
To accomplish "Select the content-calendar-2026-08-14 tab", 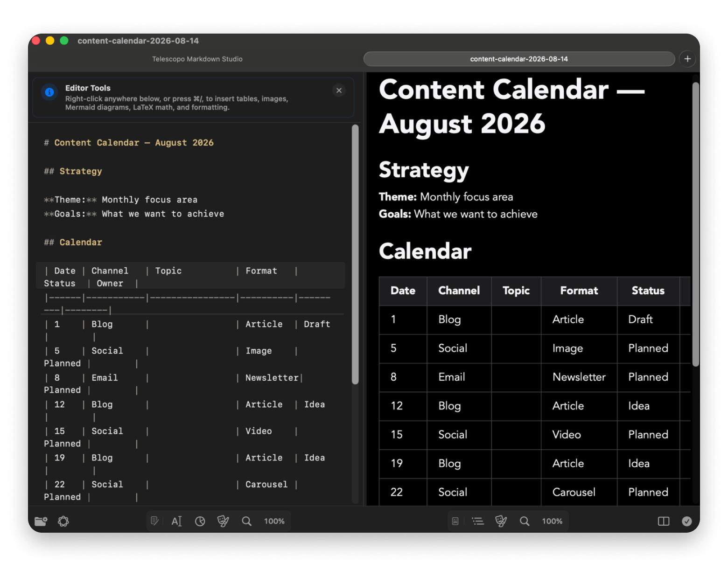I will 519,59.
